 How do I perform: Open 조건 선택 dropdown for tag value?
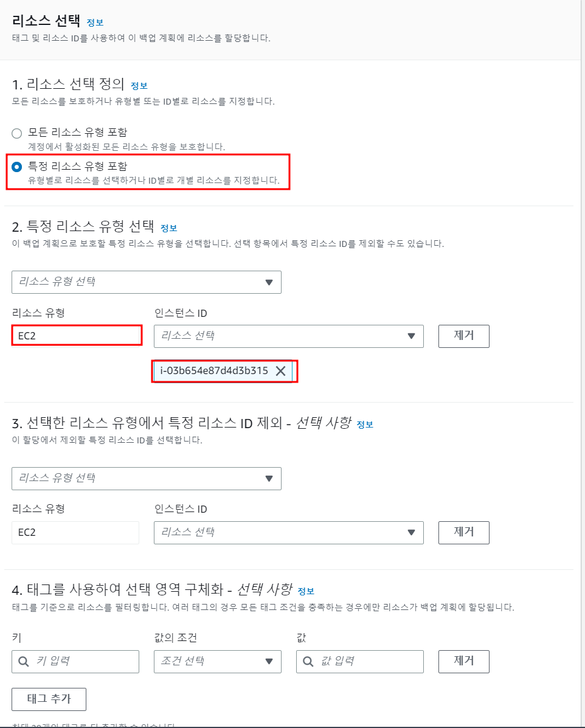218,662
